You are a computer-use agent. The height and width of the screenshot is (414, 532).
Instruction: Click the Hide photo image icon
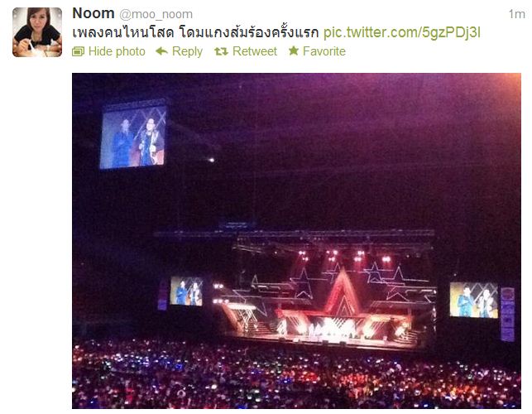(78, 51)
